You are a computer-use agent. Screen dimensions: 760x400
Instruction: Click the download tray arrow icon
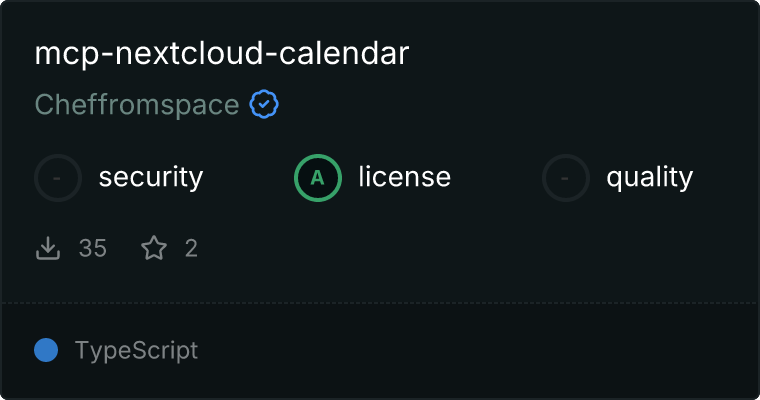tap(48, 248)
